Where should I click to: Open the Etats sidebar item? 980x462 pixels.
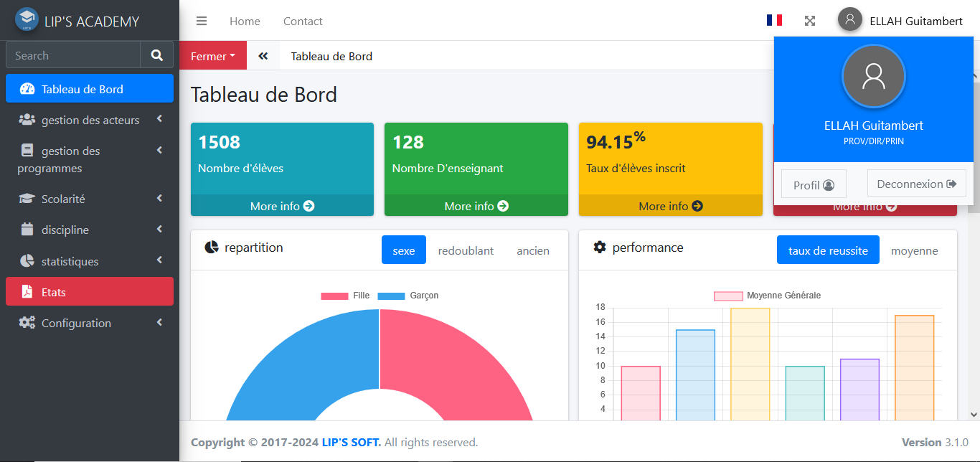(x=90, y=291)
